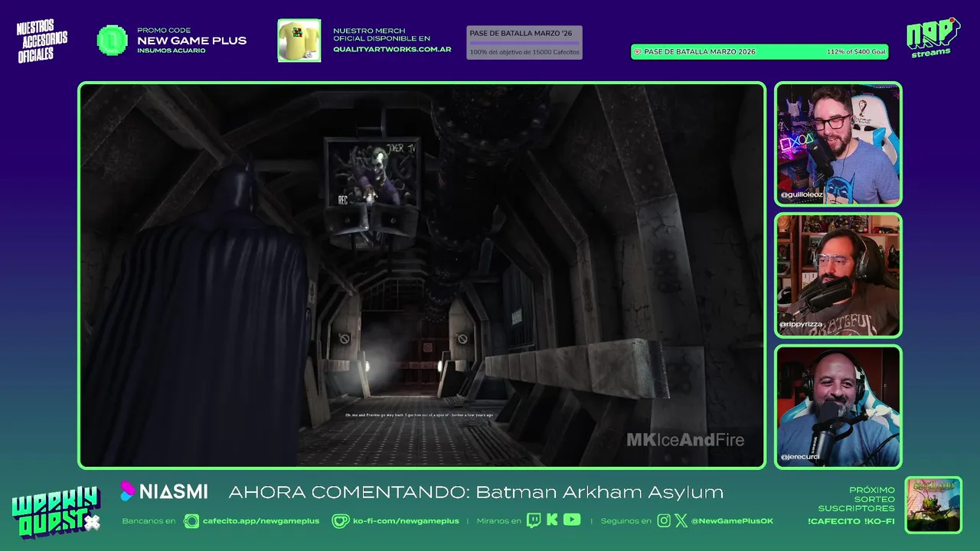This screenshot has width=980, height=551.
Task: Click the ko-fi.com/newgameplus link
Action: click(406, 521)
